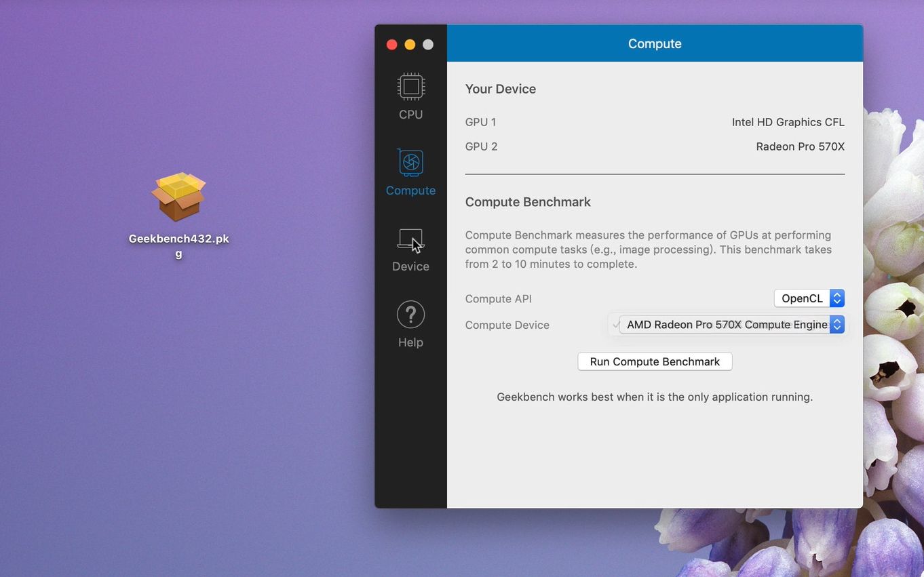Click the red close window button
The image size is (924, 577).
tap(391, 44)
